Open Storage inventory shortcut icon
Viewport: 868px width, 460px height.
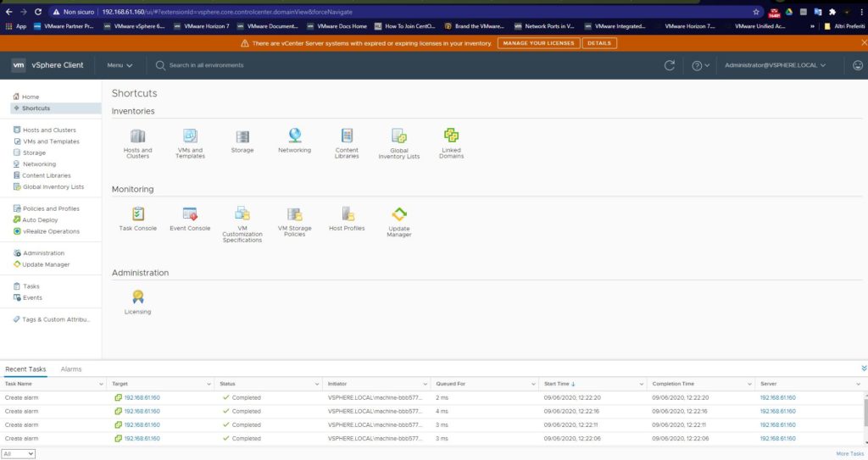242,136
